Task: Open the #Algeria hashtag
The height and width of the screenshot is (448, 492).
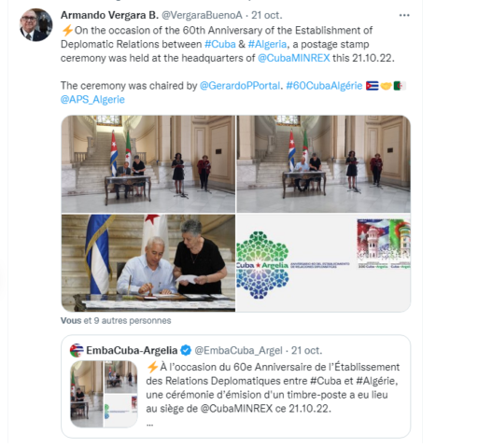Action: 267,44
